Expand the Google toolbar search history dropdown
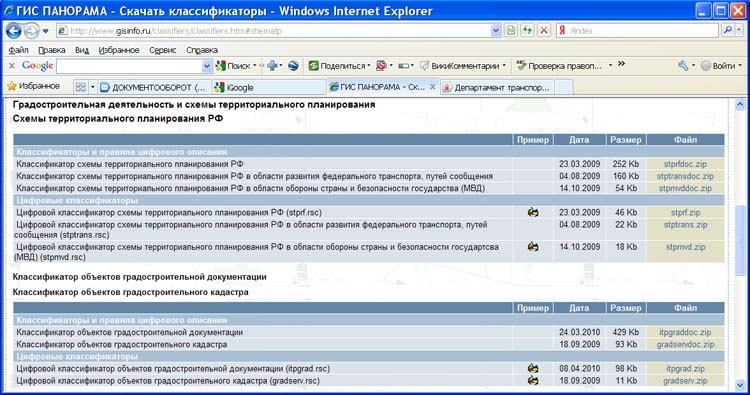 tap(207, 66)
